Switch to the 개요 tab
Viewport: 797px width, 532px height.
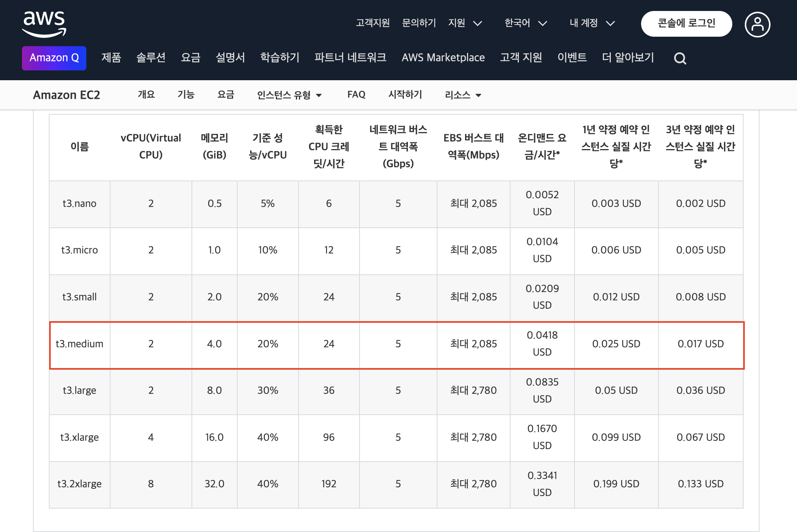[x=146, y=95]
